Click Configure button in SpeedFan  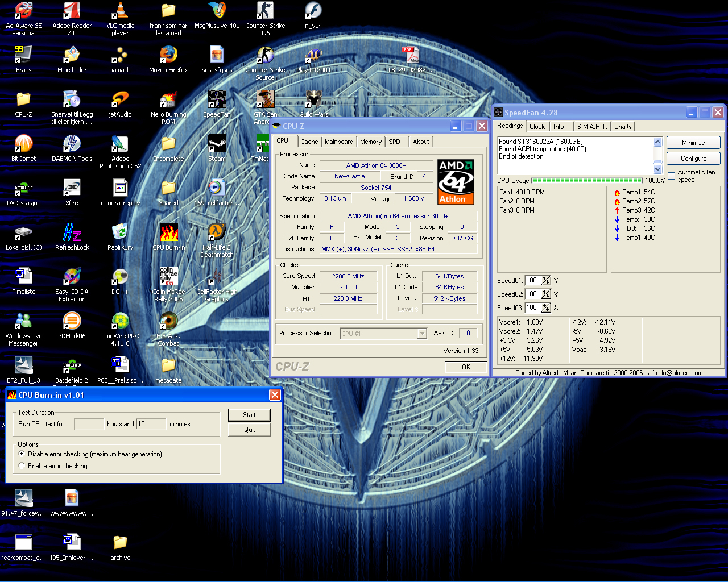tap(693, 159)
